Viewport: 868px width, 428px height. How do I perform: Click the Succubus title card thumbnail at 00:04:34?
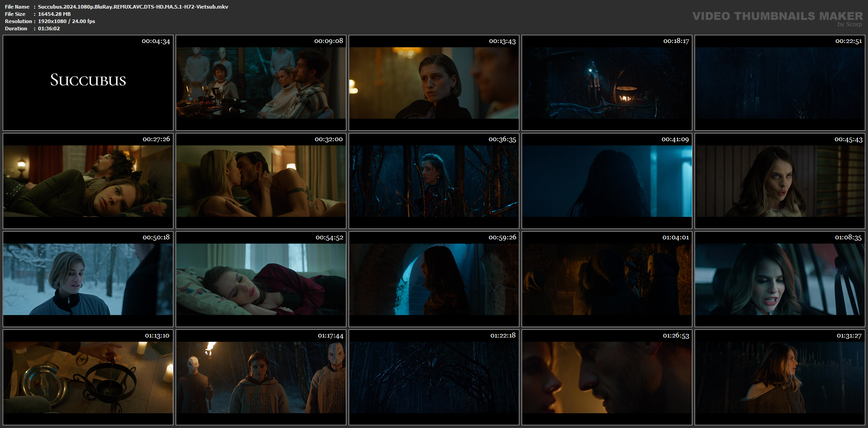tap(88, 83)
